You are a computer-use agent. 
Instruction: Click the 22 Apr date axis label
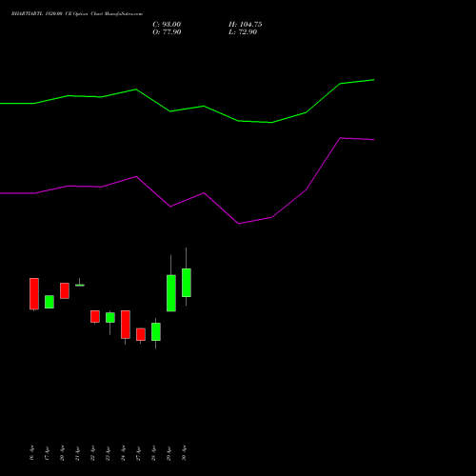[x=92, y=453]
